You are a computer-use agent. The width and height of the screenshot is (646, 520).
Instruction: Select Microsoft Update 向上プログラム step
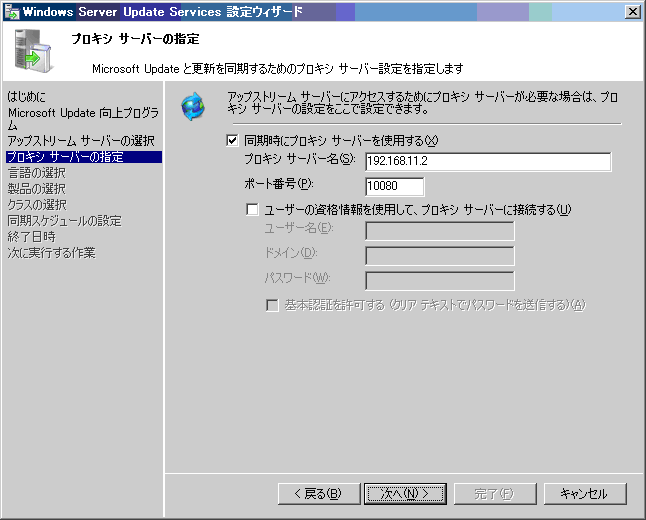click(83, 119)
